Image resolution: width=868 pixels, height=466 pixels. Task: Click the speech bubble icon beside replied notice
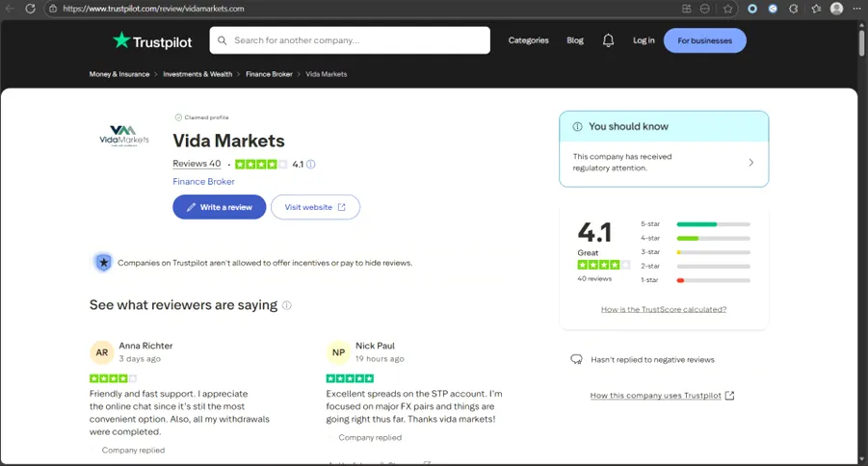click(x=576, y=360)
